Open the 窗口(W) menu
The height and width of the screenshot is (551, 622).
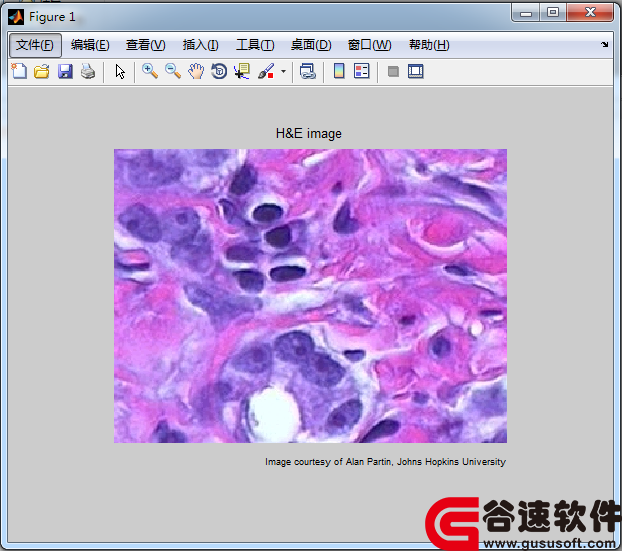(369, 45)
